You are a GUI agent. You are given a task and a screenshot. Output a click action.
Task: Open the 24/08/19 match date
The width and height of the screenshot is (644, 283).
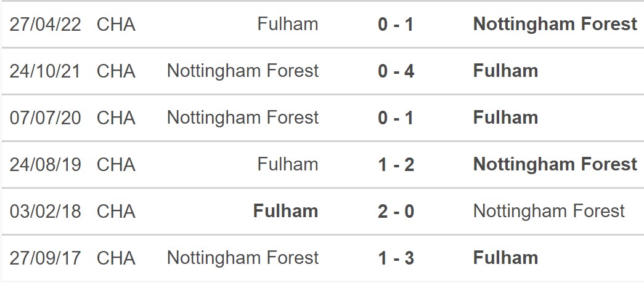pyautogui.click(x=46, y=164)
